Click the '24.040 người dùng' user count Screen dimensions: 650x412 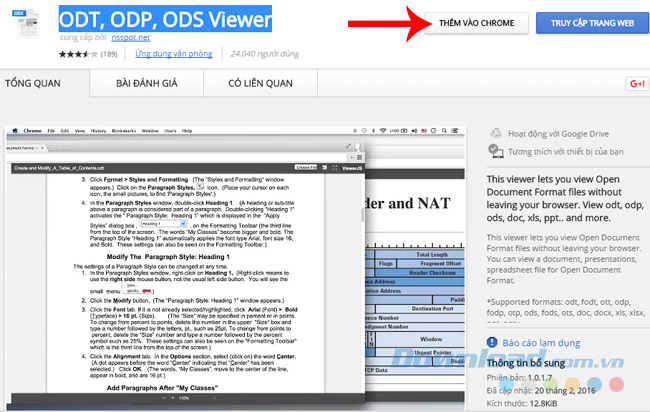pos(264,53)
